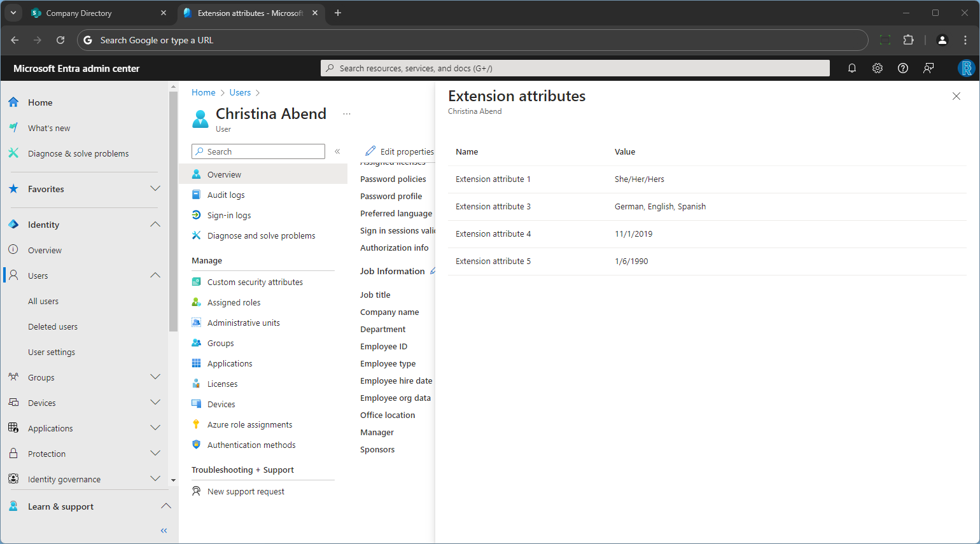Screen dimensions: 980x544
Task: Click the browser address bar
Action: tap(472, 40)
